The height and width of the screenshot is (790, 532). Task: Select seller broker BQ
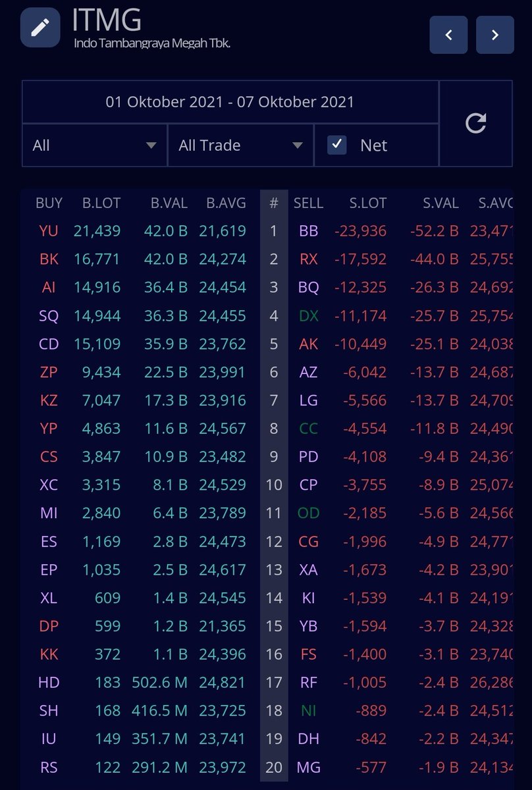[308, 288]
